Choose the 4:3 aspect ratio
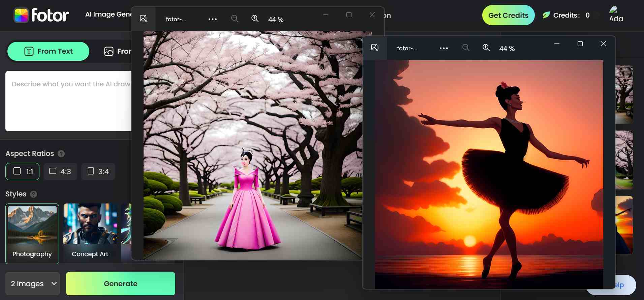Image resolution: width=644 pixels, height=300 pixels. coord(60,171)
